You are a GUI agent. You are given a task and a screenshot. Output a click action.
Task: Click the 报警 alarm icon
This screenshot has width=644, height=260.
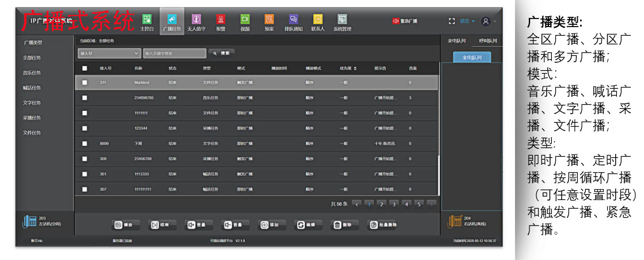(x=221, y=21)
